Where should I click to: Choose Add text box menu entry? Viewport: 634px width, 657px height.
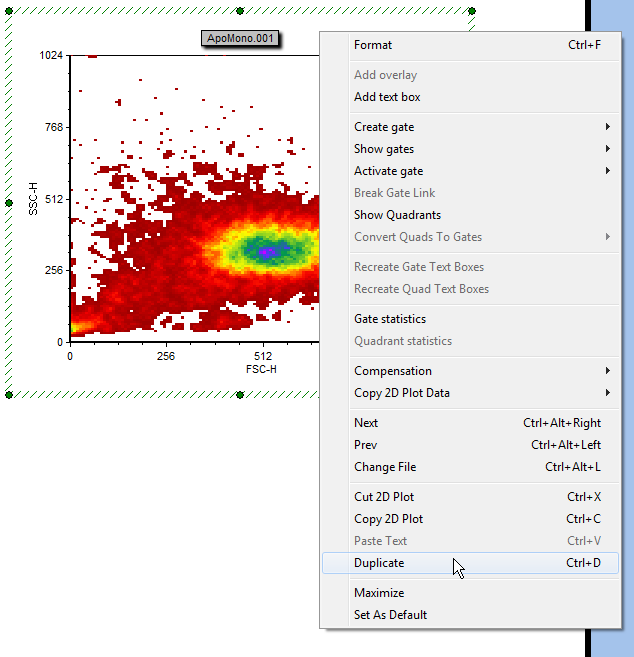point(470,97)
